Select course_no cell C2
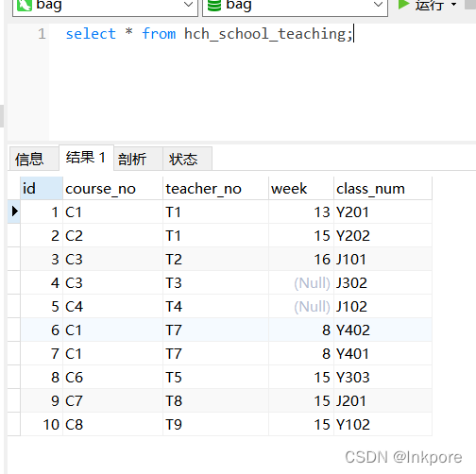 112,235
